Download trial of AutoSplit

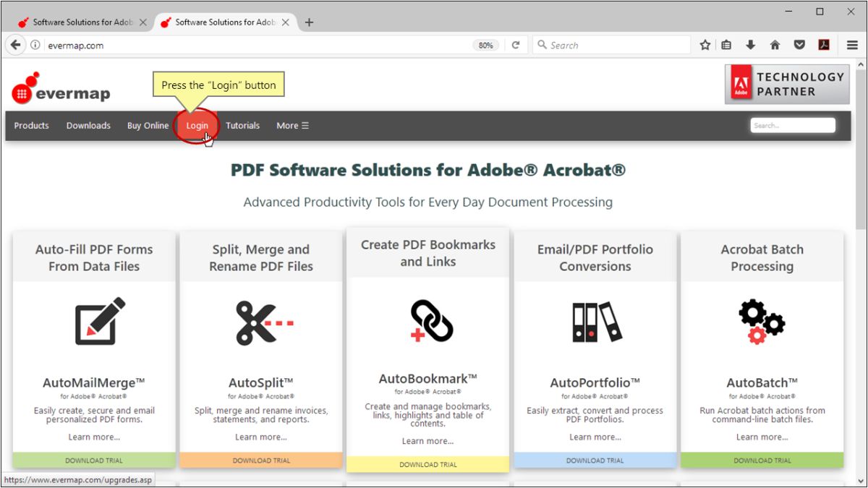261,461
